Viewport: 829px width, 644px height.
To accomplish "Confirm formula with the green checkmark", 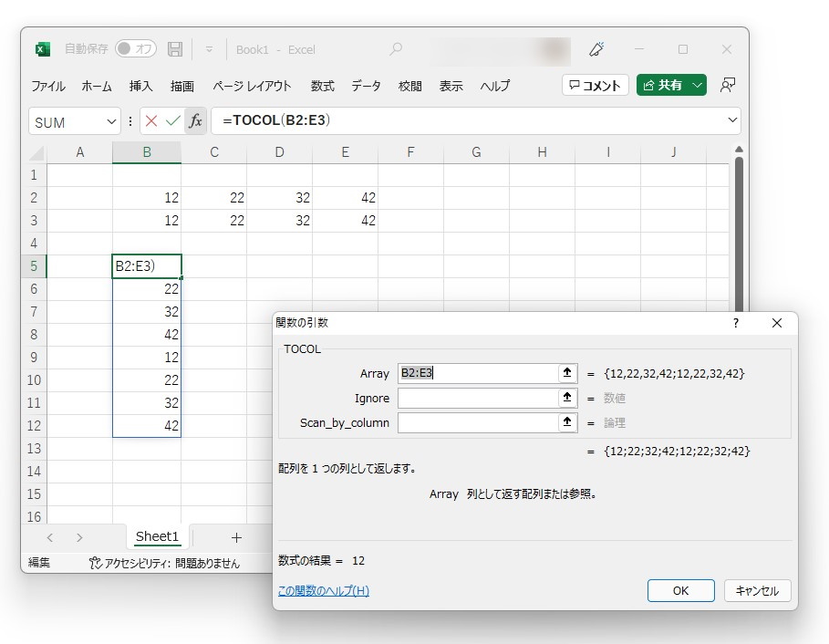I will pos(173,121).
